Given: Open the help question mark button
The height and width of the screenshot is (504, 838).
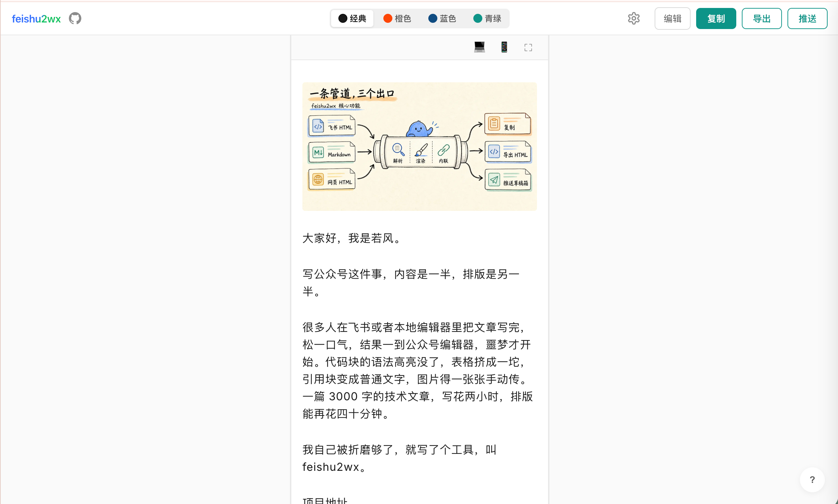Looking at the screenshot, I should [x=812, y=480].
